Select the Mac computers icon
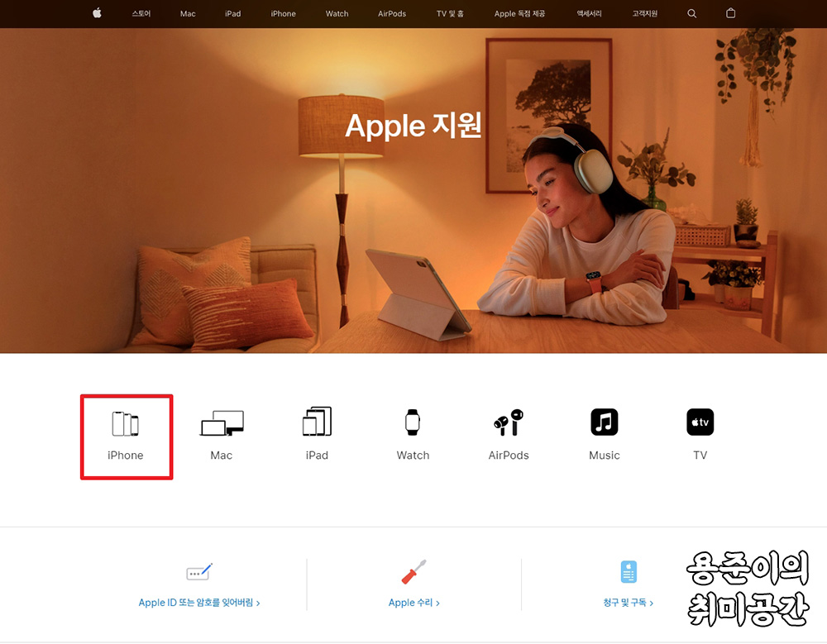Image resolution: width=827 pixels, height=644 pixels. (x=222, y=423)
